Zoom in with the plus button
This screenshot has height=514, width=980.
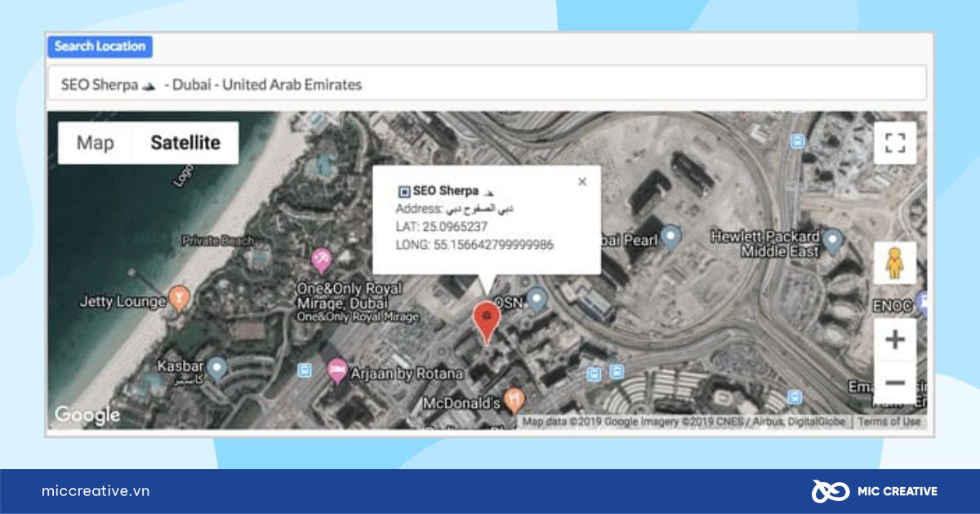(x=895, y=339)
